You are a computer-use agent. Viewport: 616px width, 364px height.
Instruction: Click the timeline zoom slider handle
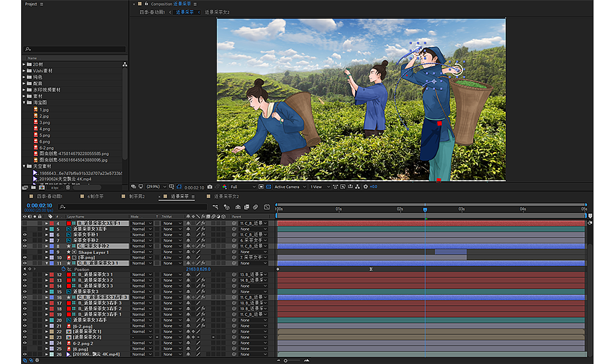coord(285,360)
